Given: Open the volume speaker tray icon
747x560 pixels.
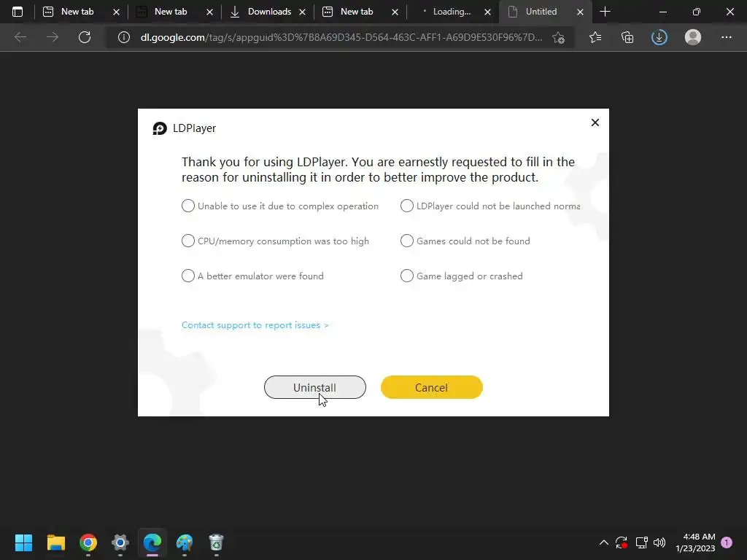Looking at the screenshot, I should click(x=659, y=542).
